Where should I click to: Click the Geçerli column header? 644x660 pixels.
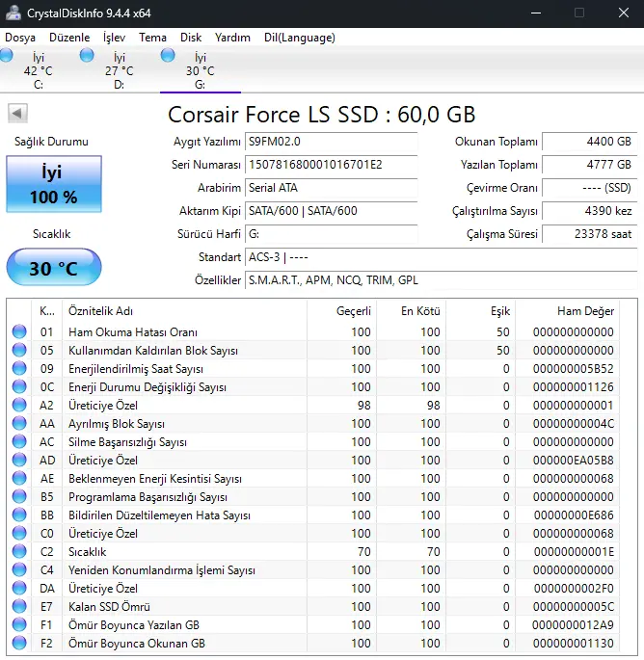pos(341,311)
